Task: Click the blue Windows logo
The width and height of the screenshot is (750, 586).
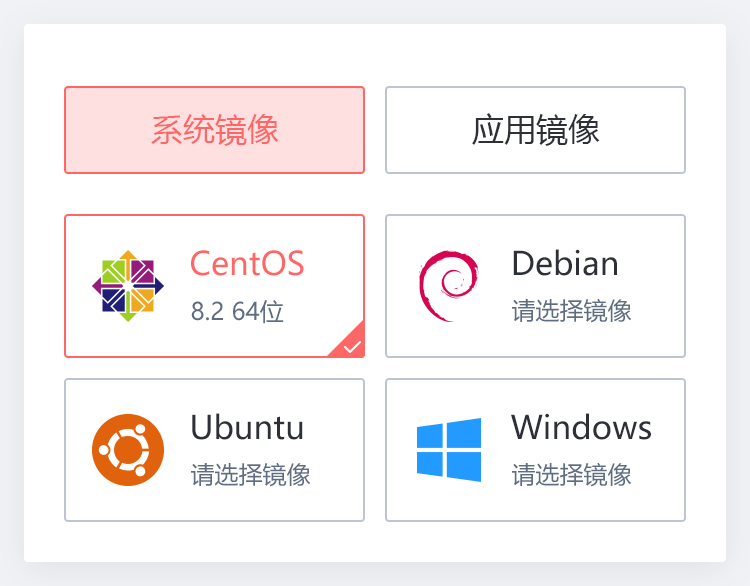Action: coord(449,450)
